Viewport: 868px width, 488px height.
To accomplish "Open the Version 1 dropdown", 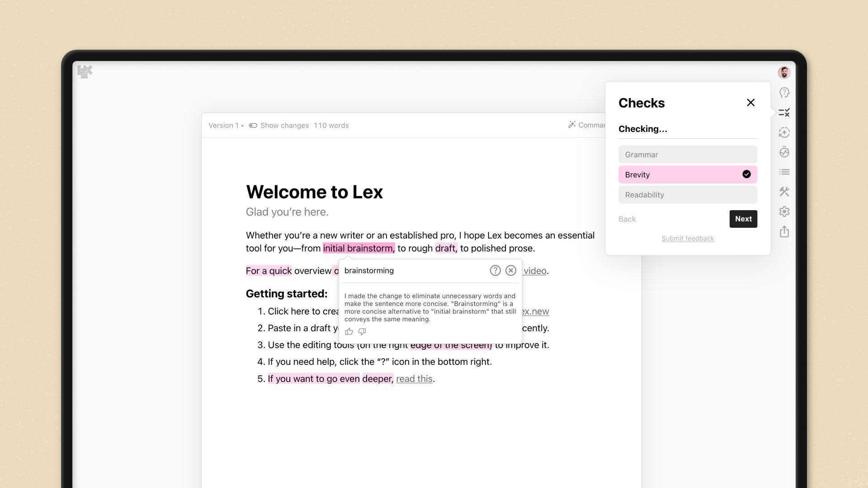I will pyautogui.click(x=225, y=125).
